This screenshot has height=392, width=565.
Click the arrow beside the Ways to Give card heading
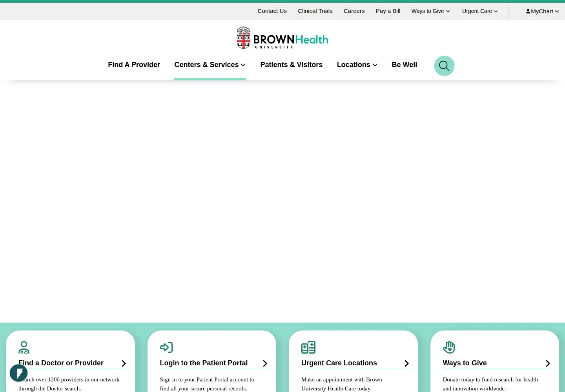[x=548, y=363]
